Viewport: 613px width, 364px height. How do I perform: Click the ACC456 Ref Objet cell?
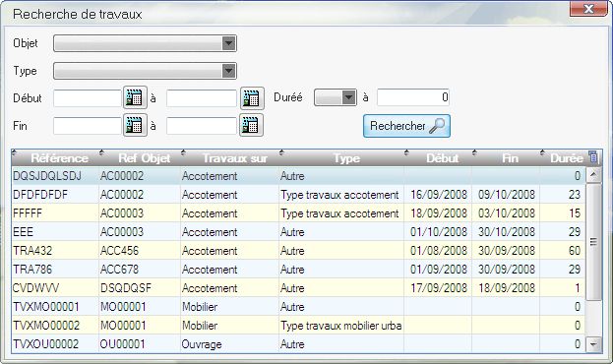pyautogui.click(x=140, y=251)
